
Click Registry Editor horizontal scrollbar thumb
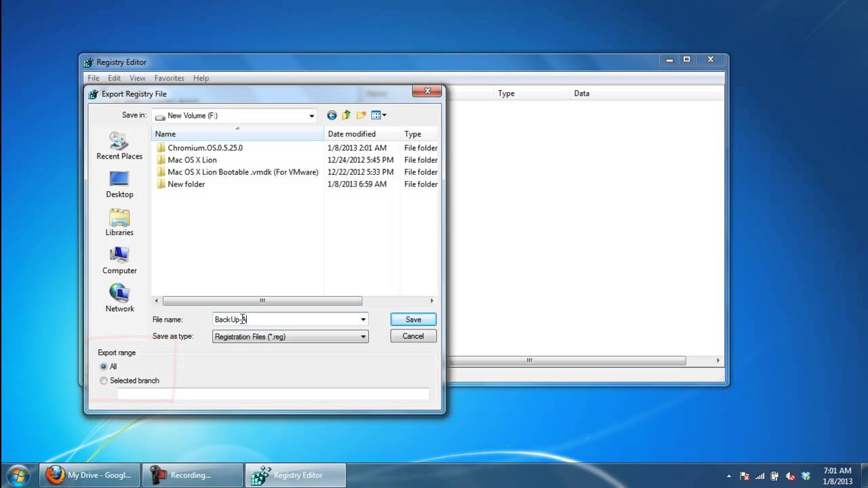tap(530, 361)
